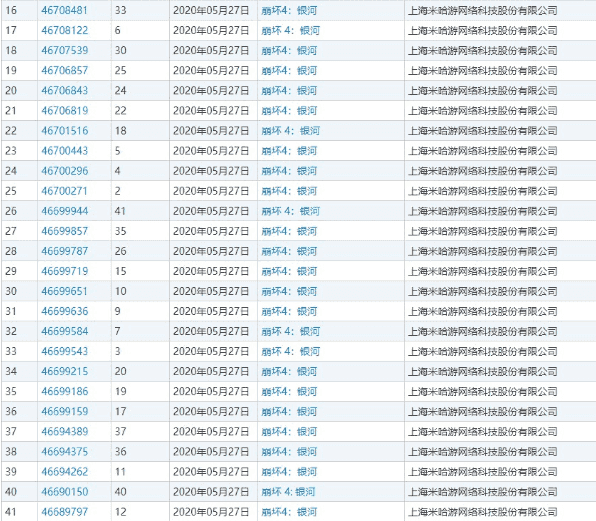This screenshot has height=521, width=596.
Task: Click trademark name 崩坏4：银河 in row 31
Action: pos(289,312)
